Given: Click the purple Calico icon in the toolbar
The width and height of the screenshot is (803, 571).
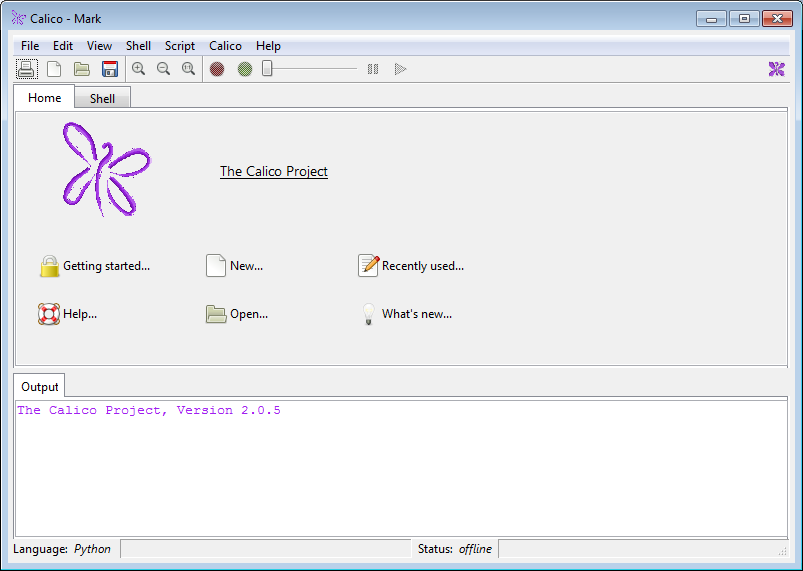Looking at the screenshot, I should (x=776, y=69).
